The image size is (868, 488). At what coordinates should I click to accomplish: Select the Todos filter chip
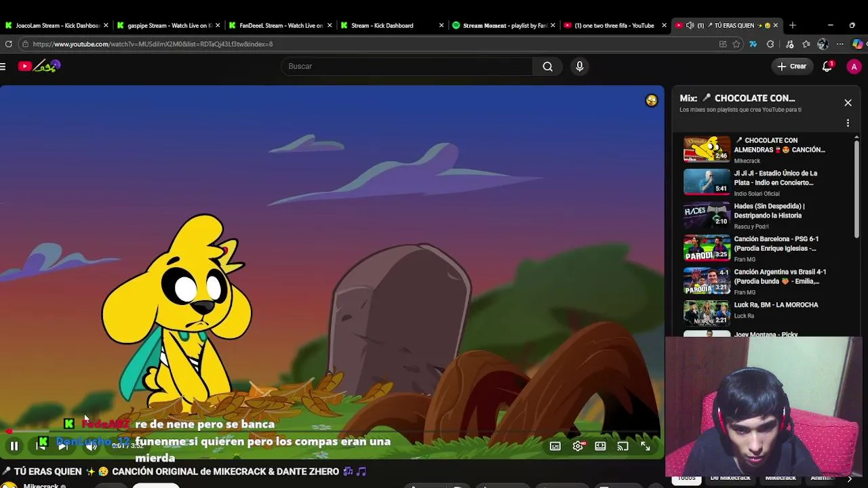(686, 478)
